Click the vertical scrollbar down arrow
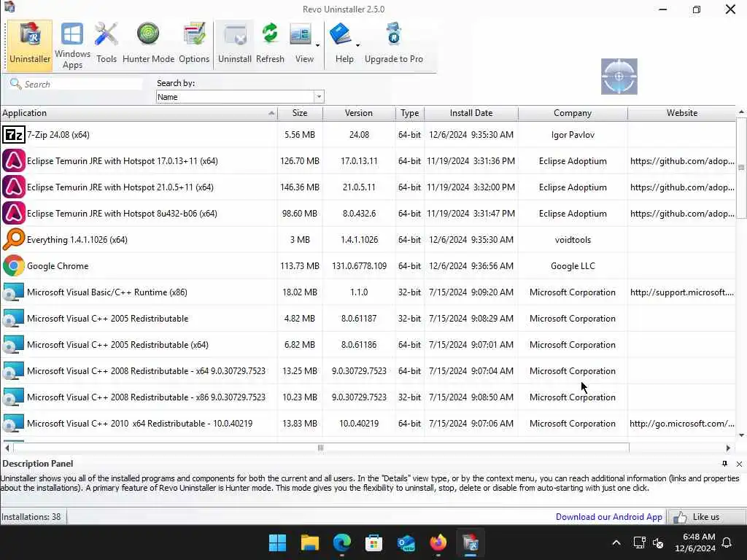Image resolution: width=747 pixels, height=560 pixels. point(741,435)
